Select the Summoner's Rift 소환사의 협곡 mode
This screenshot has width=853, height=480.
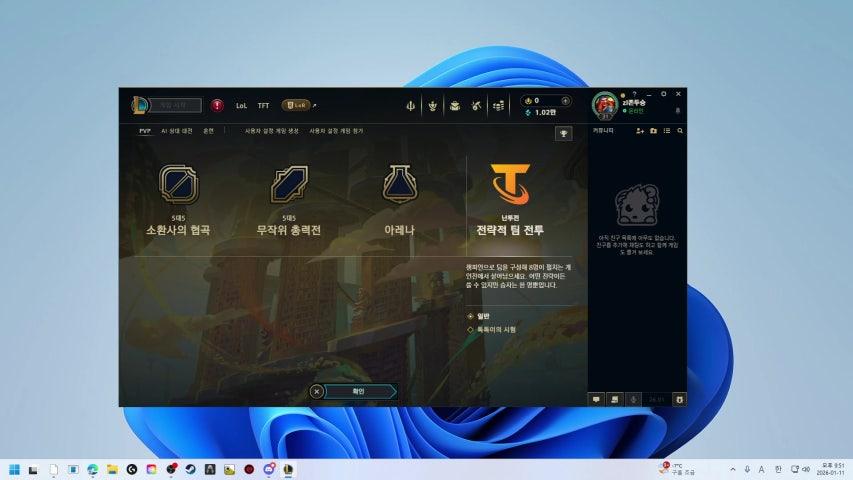[178, 200]
